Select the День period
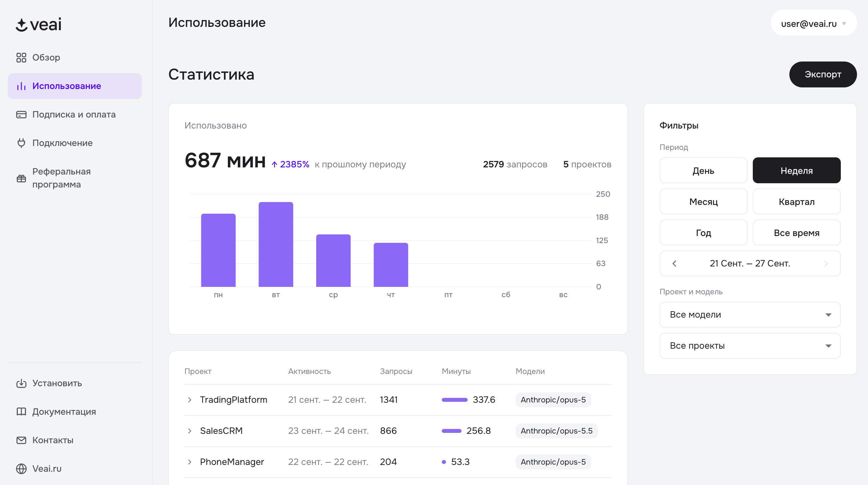Screen dimensions: 868x485 click(x=703, y=171)
